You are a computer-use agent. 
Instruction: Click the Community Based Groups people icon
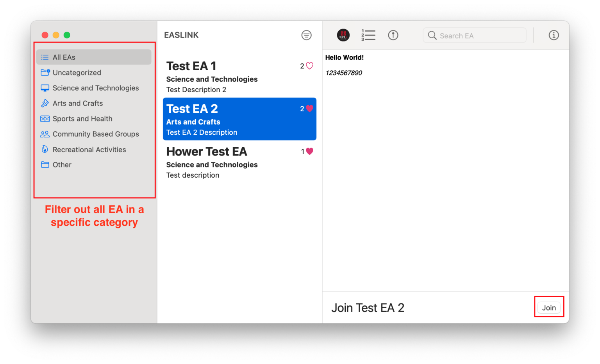tap(45, 134)
